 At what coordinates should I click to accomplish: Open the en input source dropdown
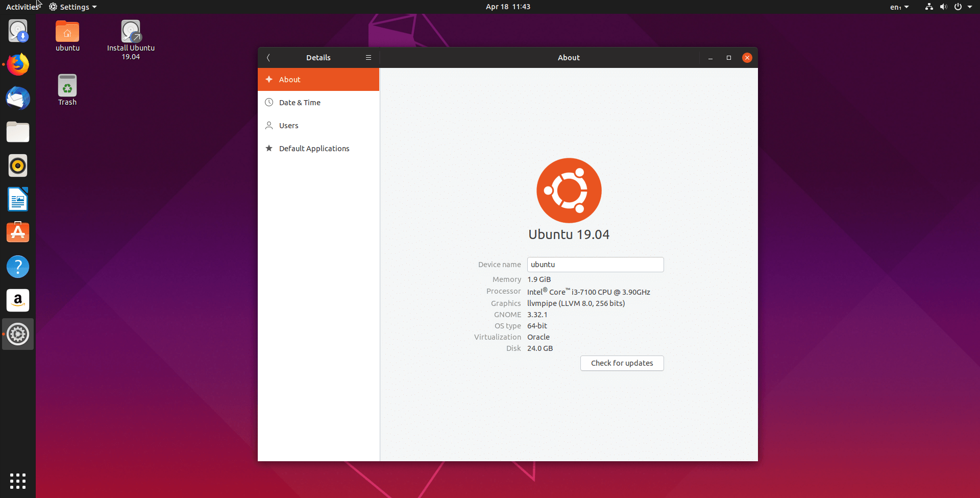click(899, 7)
